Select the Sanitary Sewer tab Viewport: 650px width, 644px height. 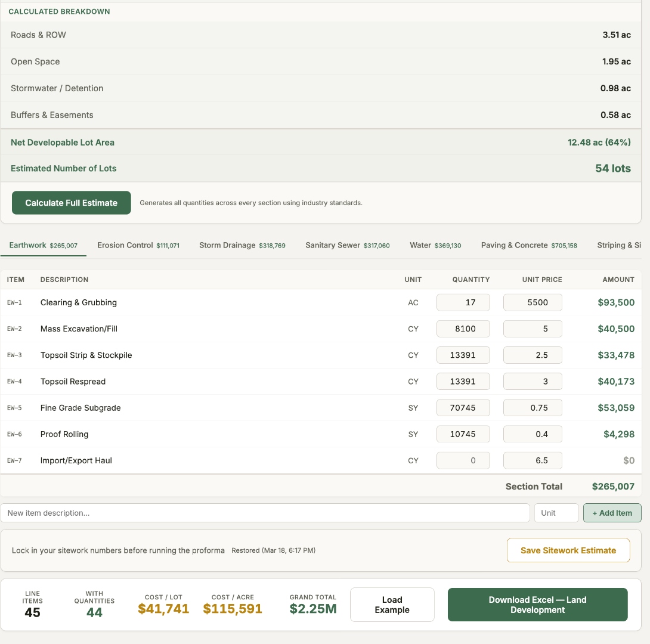click(347, 244)
